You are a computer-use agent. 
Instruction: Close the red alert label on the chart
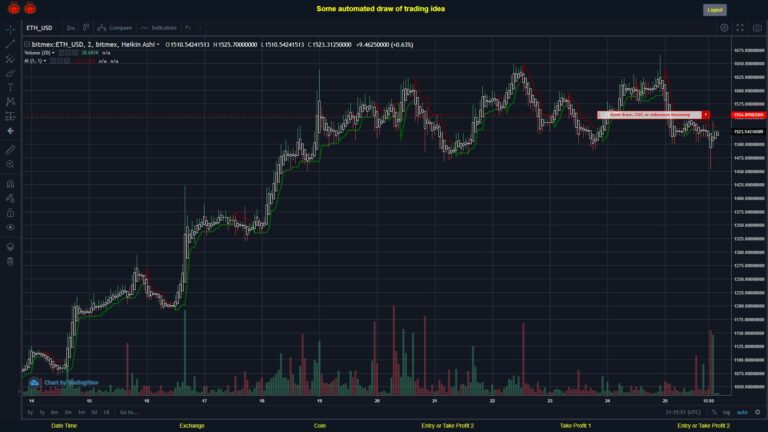coord(706,115)
